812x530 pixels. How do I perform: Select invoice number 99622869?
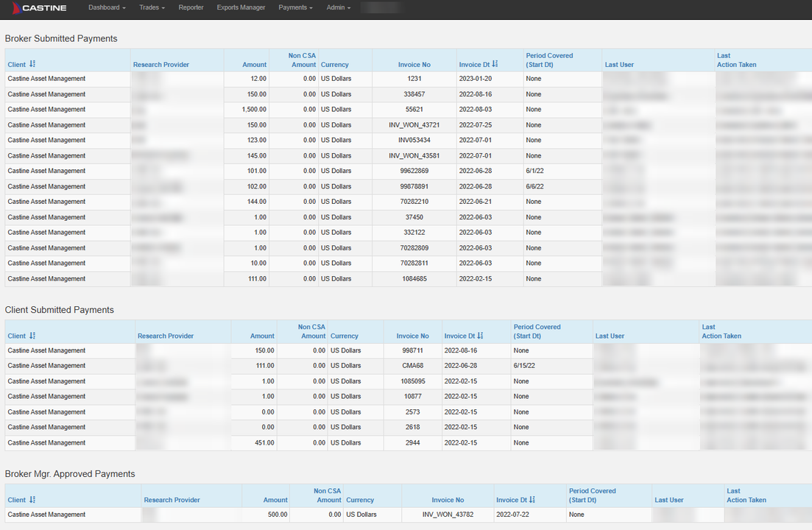pos(414,171)
